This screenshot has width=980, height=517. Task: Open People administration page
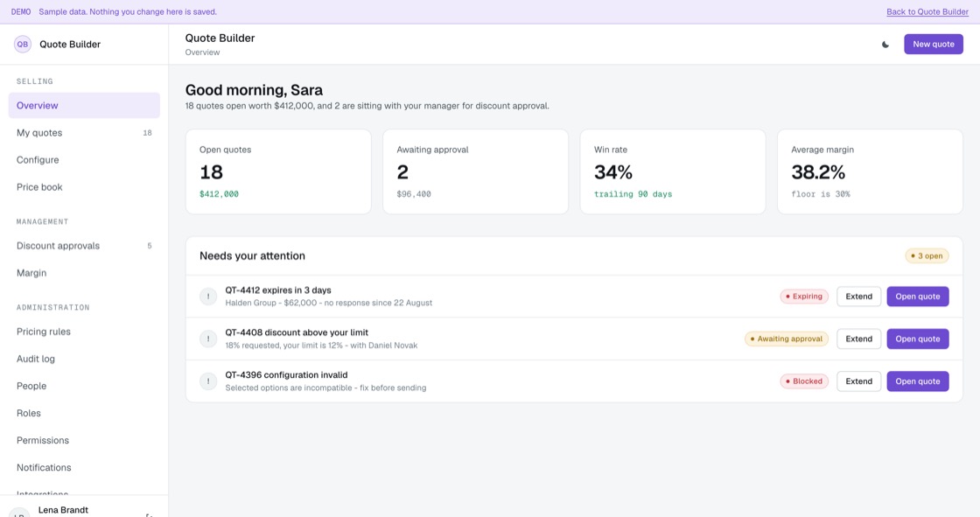click(84, 387)
